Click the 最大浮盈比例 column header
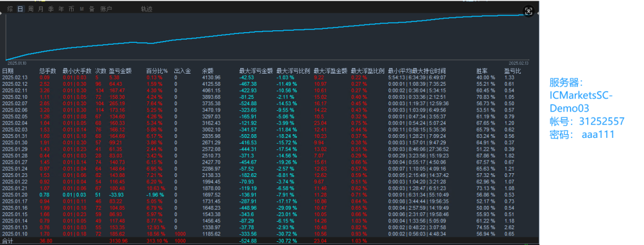644x245 pixels. 367,71
